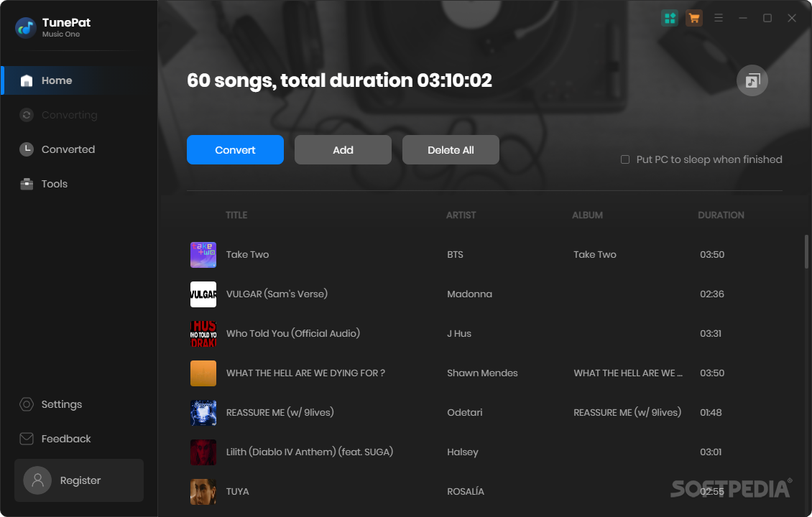Click the DURATION column header
Screen dimensions: 812x517
pyautogui.click(x=721, y=215)
